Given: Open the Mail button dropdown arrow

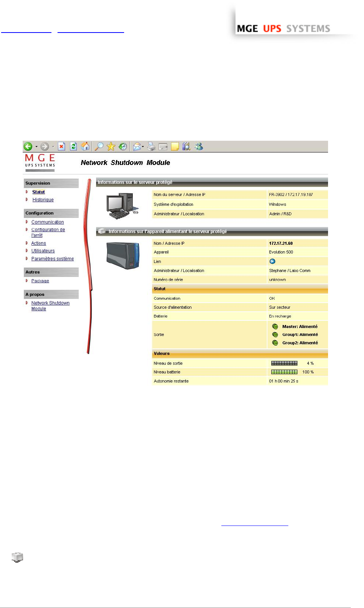Looking at the screenshot, I should [143, 147].
